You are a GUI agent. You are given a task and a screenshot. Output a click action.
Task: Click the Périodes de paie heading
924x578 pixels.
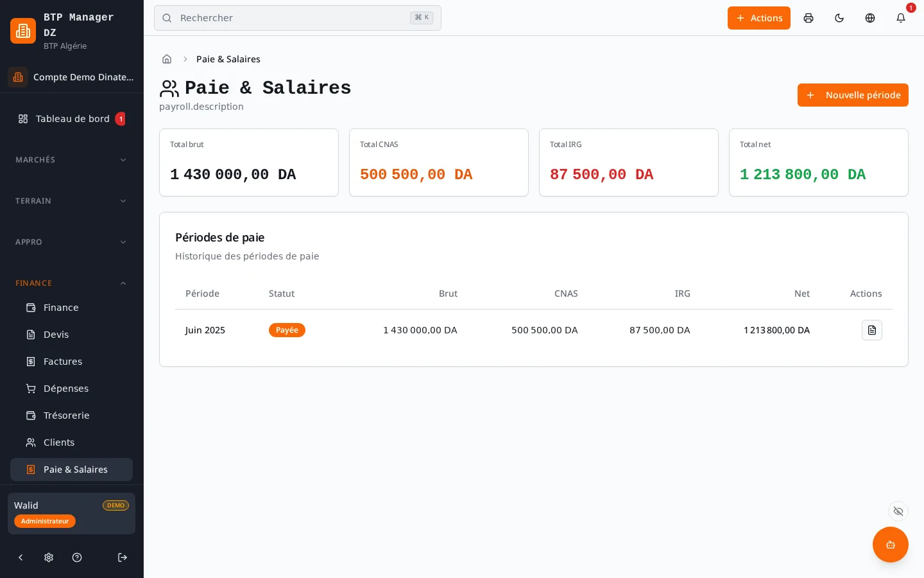pos(220,238)
